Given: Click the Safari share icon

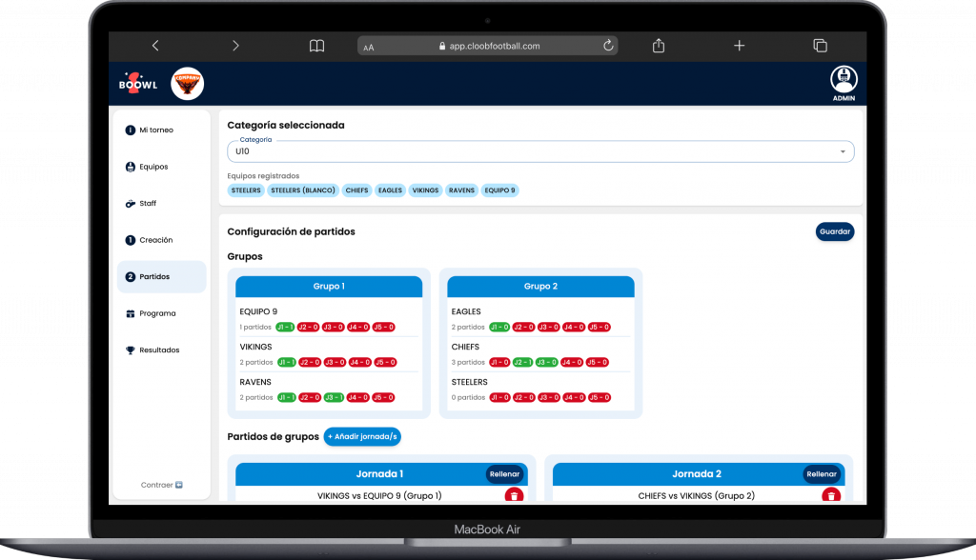Looking at the screenshot, I should [659, 46].
